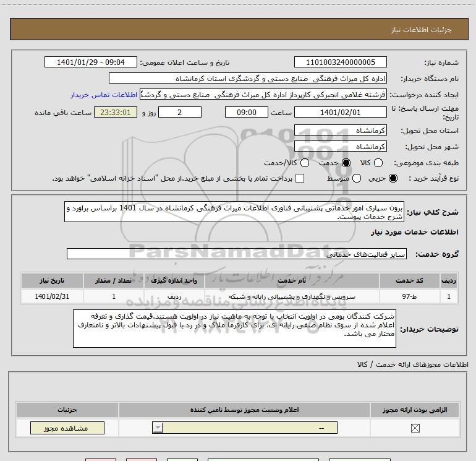
Task: Click the جزئیات اطلاعات نیاز page title
Action: coord(422,30)
